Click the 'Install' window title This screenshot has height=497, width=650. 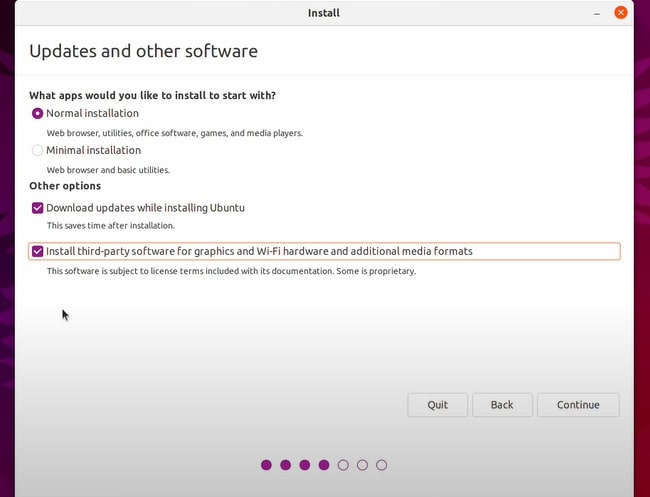click(324, 13)
